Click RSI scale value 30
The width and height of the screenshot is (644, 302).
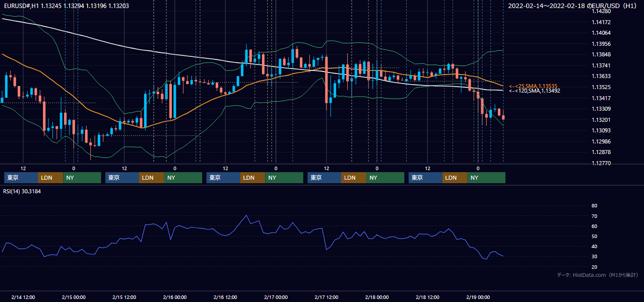[594, 256]
